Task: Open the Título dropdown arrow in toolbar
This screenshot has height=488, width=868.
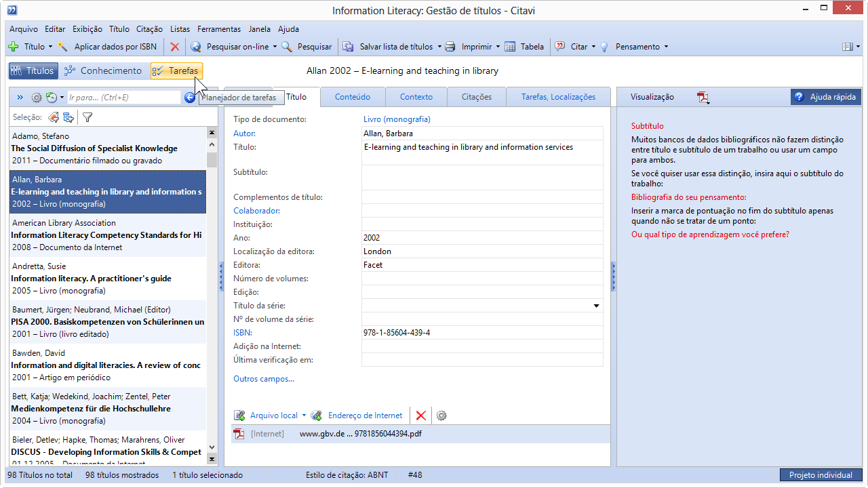Action: (50, 47)
